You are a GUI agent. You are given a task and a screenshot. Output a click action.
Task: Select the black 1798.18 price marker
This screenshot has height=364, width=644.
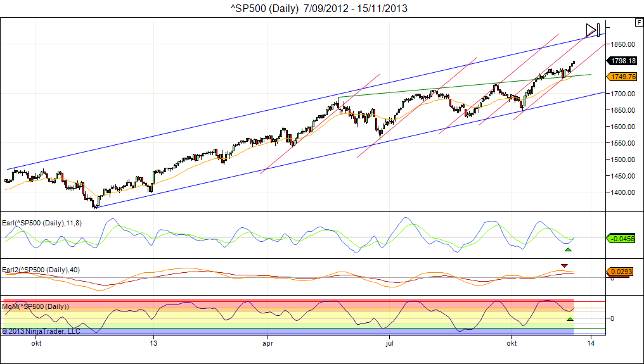pyautogui.click(x=623, y=61)
